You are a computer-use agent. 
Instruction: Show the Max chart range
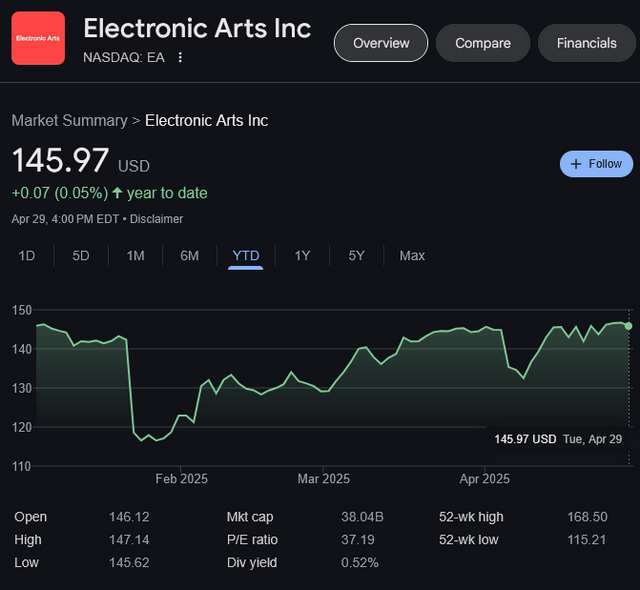[412, 256]
